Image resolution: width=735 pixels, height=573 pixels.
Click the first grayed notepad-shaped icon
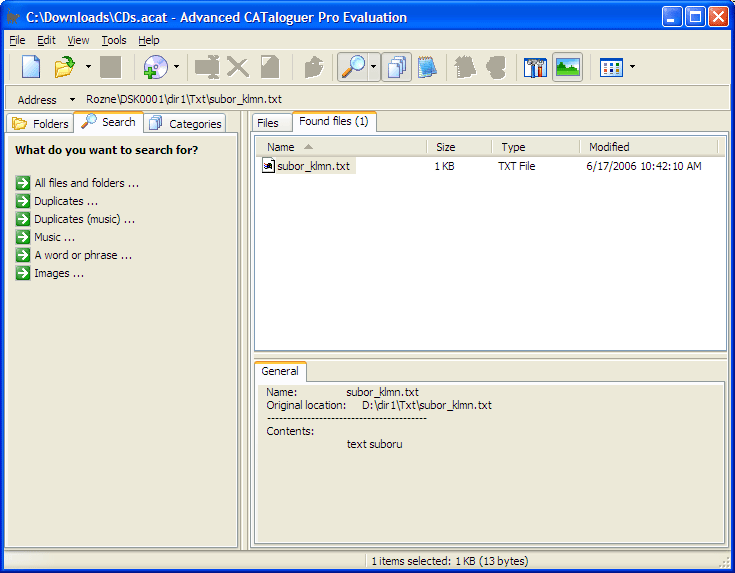(465, 67)
